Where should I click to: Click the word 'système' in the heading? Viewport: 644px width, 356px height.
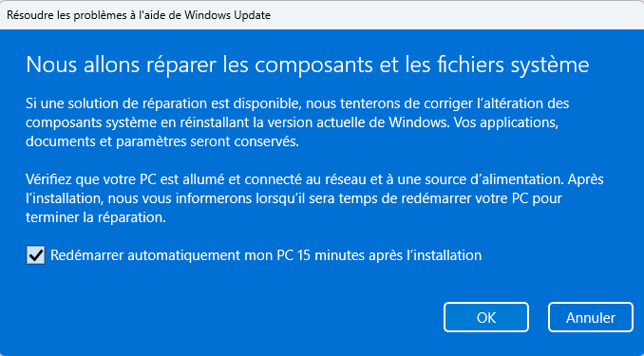[x=550, y=66]
